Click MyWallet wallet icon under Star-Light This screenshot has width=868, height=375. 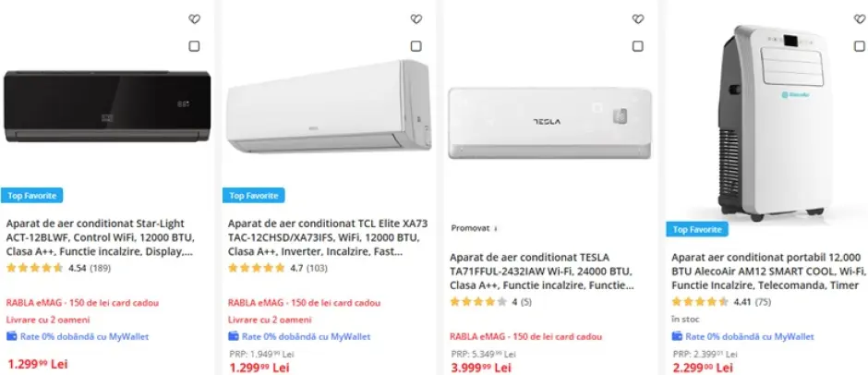[x=12, y=336]
